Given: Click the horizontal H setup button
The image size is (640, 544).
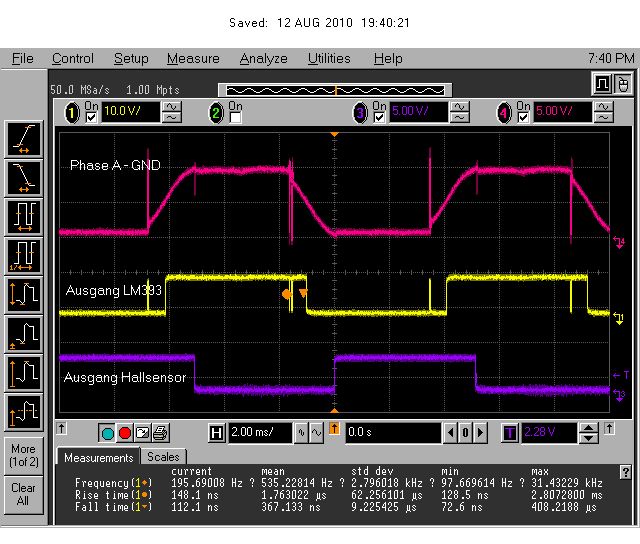Looking at the screenshot, I should (x=217, y=433).
